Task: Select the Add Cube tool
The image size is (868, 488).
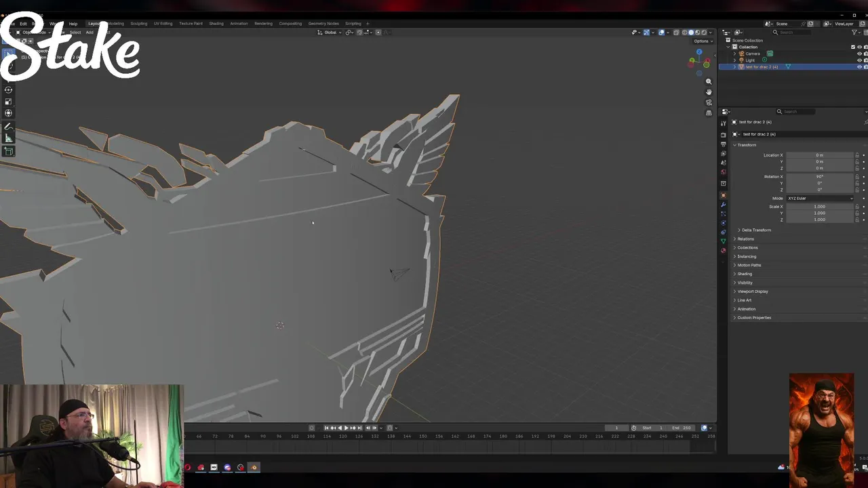Action: pos(8,150)
